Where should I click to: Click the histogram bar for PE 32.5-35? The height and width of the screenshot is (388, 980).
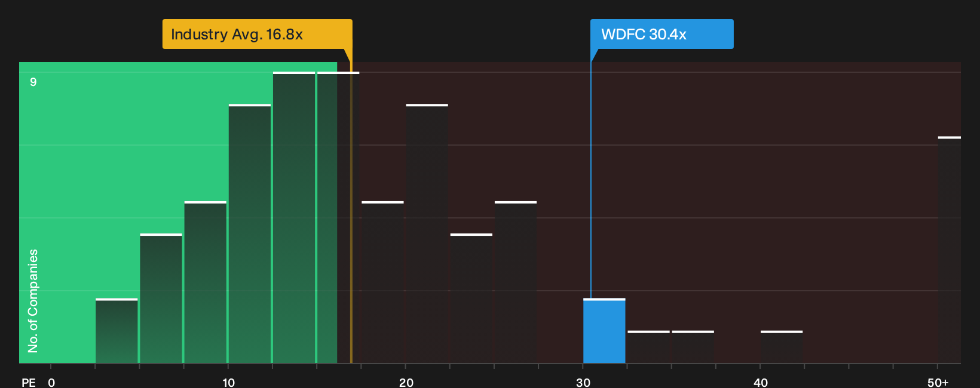[648, 347]
